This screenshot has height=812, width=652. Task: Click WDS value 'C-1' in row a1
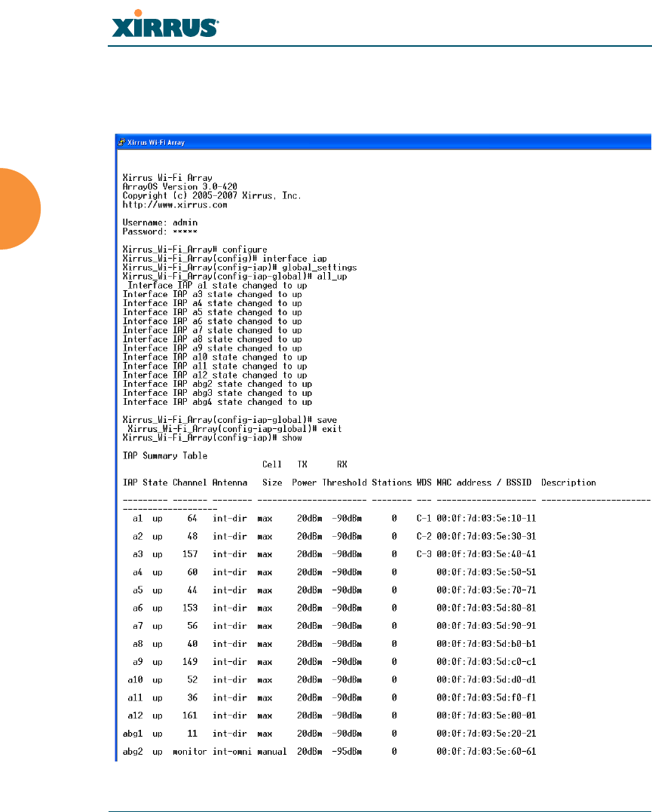(424, 519)
